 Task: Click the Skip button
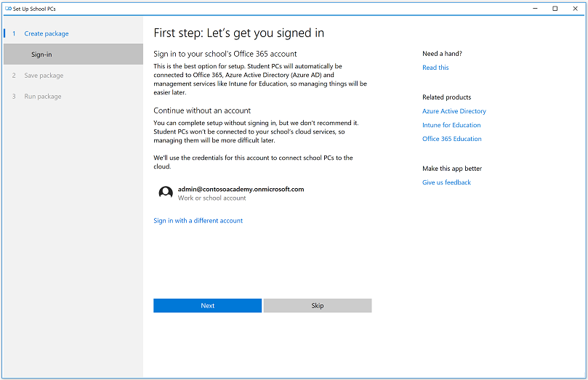[x=317, y=305]
